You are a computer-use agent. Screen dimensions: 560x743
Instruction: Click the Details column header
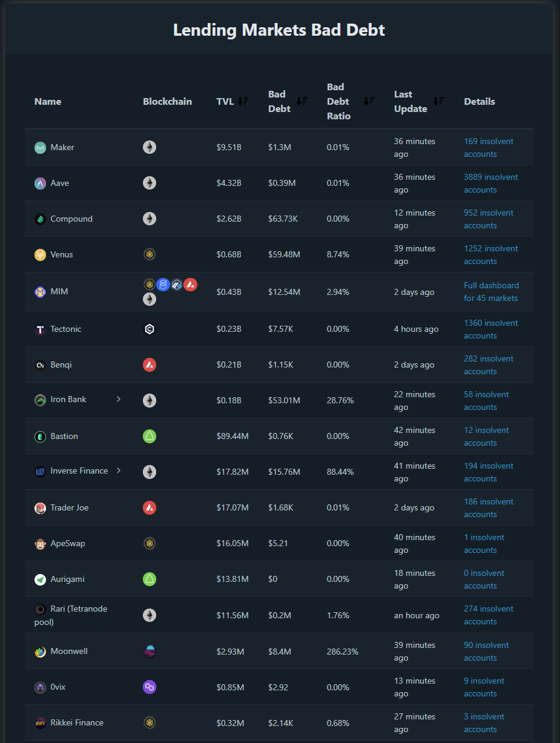479,102
